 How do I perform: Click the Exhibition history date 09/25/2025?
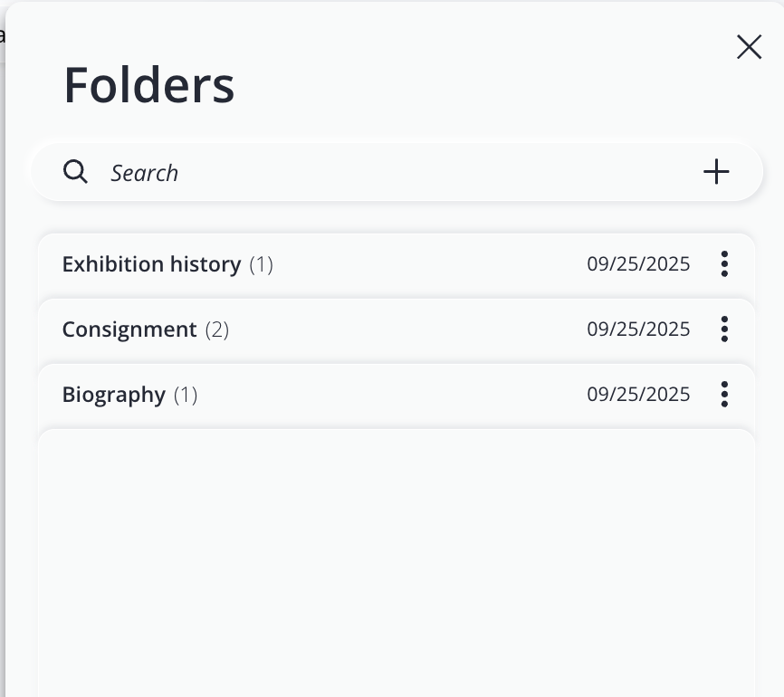pos(638,264)
